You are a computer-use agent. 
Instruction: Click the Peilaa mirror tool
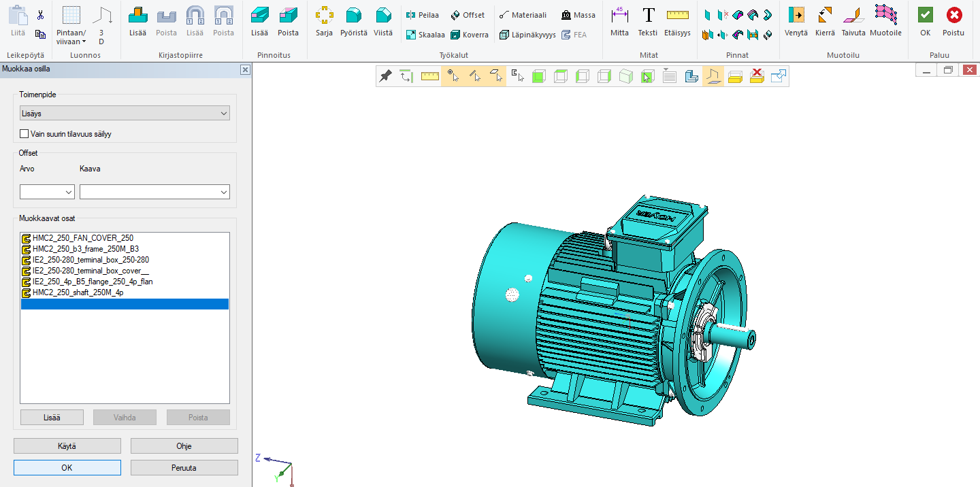[x=422, y=15]
